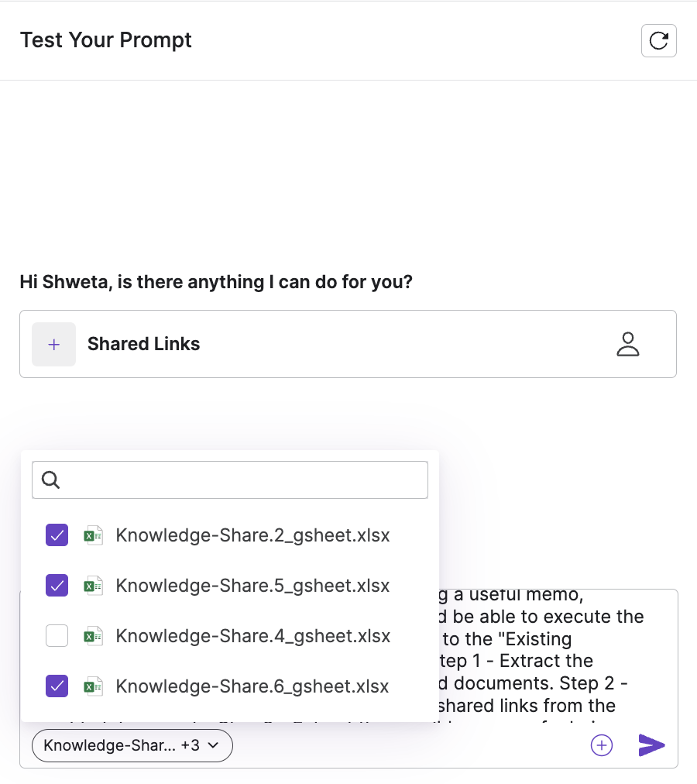The height and width of the screenshot is (784, 697).
Task: Click the chevron on the file selector pill
Action: point(215,745)
